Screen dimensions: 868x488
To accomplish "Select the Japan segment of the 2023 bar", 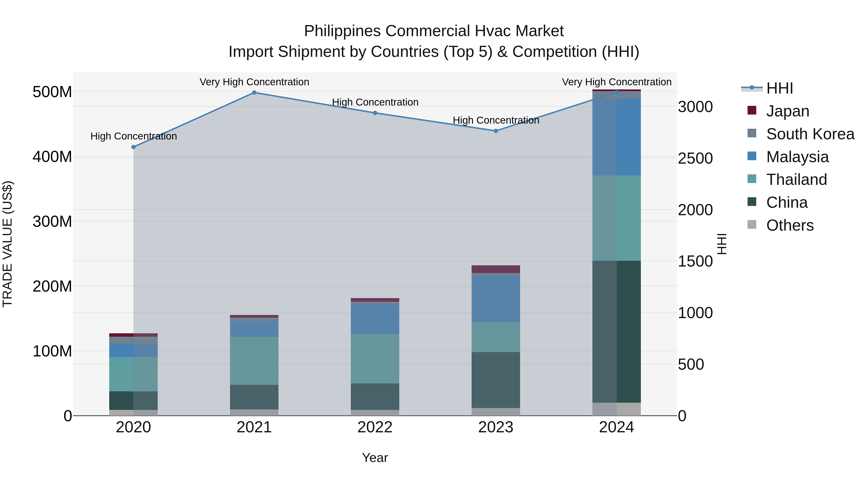I will [x=496, y=269].
